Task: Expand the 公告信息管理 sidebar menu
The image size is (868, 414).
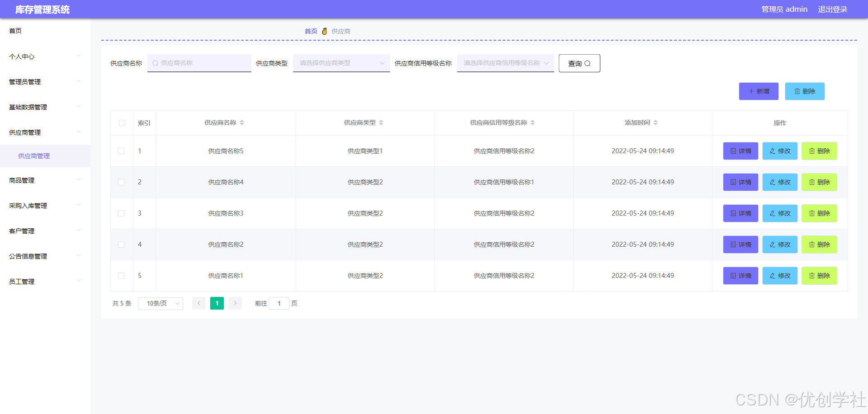Action: click(x=45, y=256)
